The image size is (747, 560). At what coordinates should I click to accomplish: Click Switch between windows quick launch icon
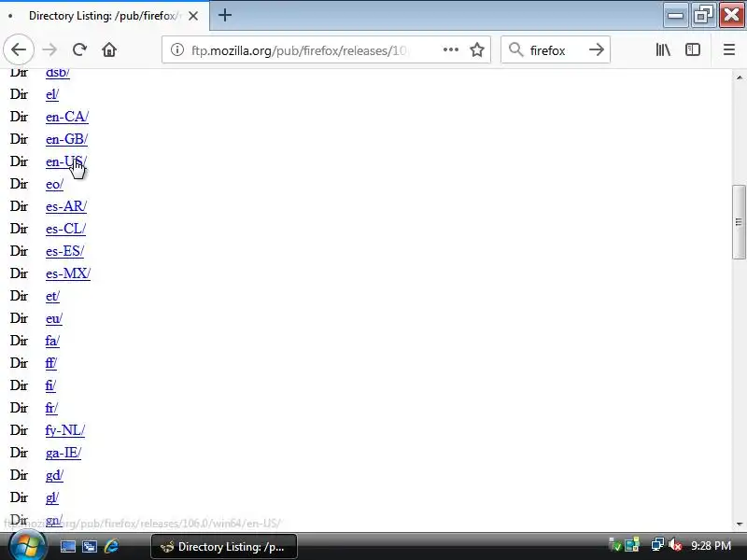click(89, 546)
